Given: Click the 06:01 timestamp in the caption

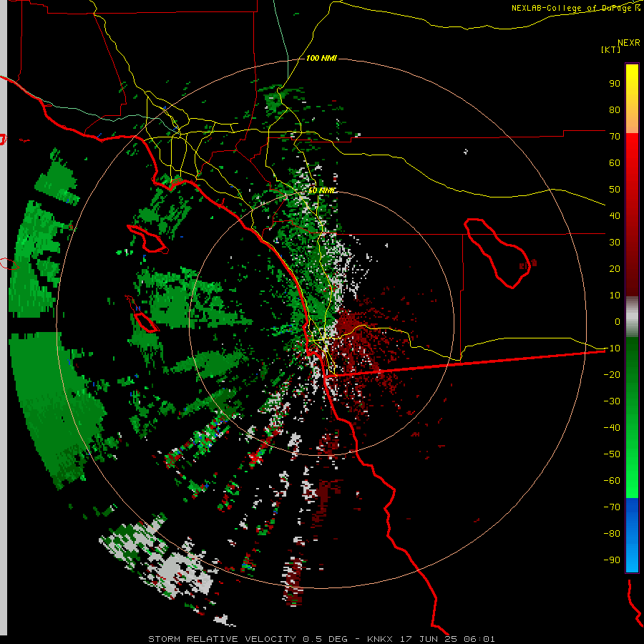Looking at the screenshot, I should click(479, 639).
